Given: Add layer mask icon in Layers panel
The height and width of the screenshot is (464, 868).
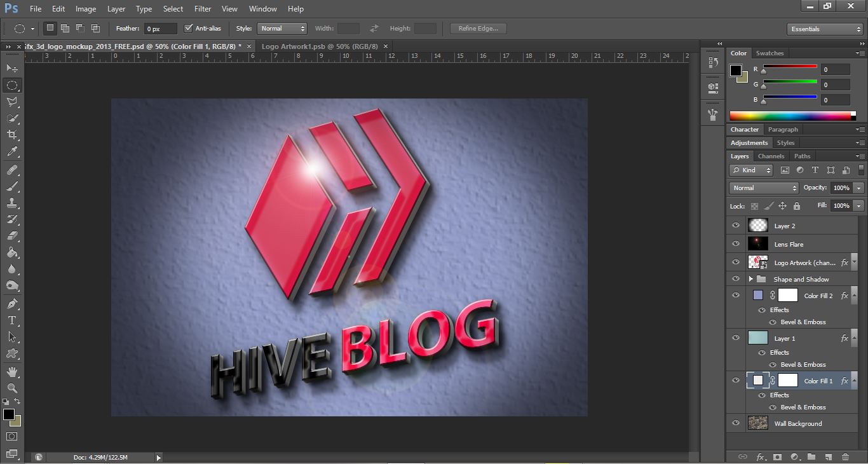Looking at the screenshot, I should (777, 457).
